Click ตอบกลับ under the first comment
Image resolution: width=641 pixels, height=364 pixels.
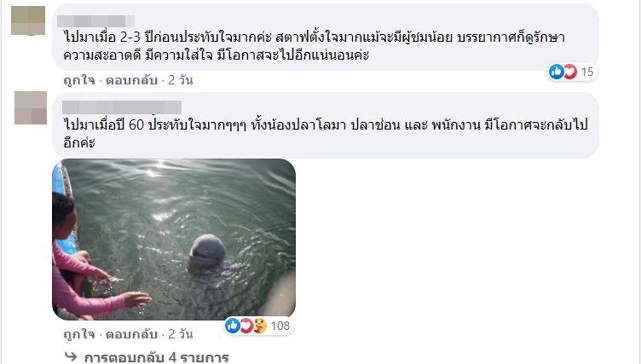131,80
